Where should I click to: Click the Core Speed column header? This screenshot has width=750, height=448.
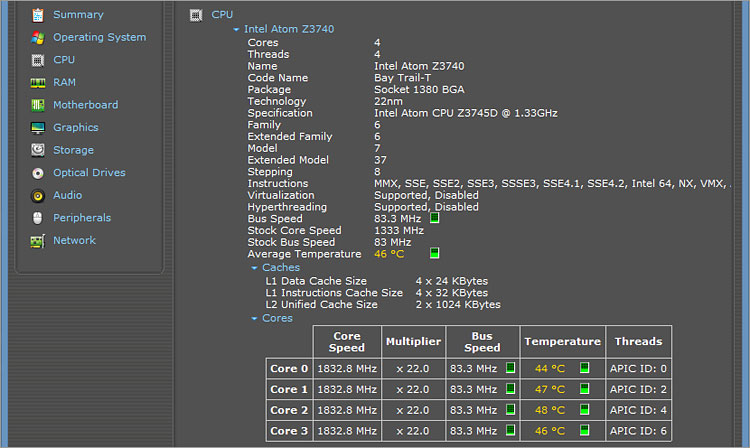point(347,342)
